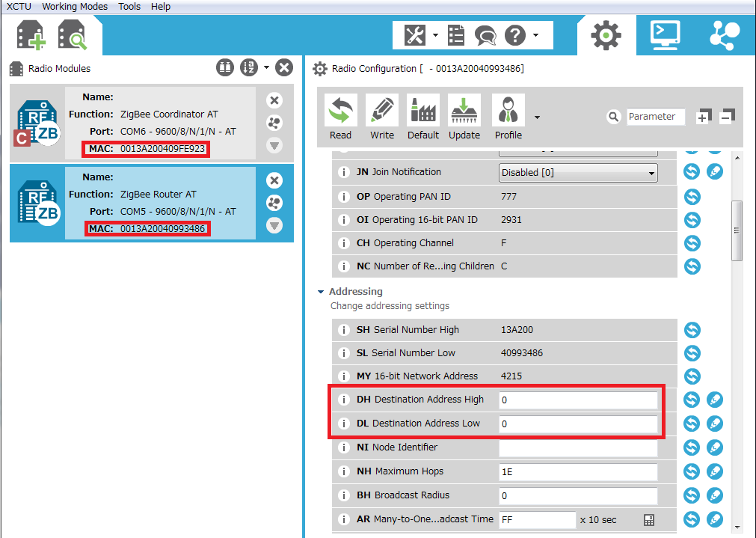Switch to Configuration working mode gear
The image size is (756, 538).
click(606, 35)
